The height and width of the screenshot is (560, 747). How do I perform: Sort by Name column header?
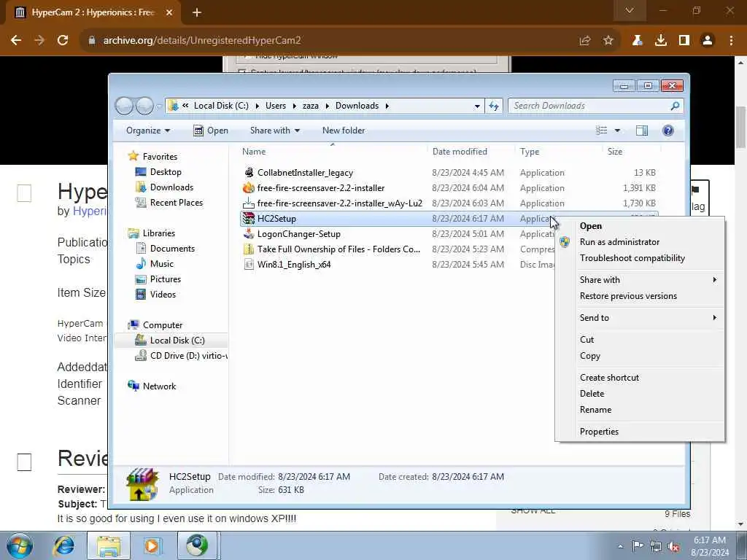(x=254, y=152)
